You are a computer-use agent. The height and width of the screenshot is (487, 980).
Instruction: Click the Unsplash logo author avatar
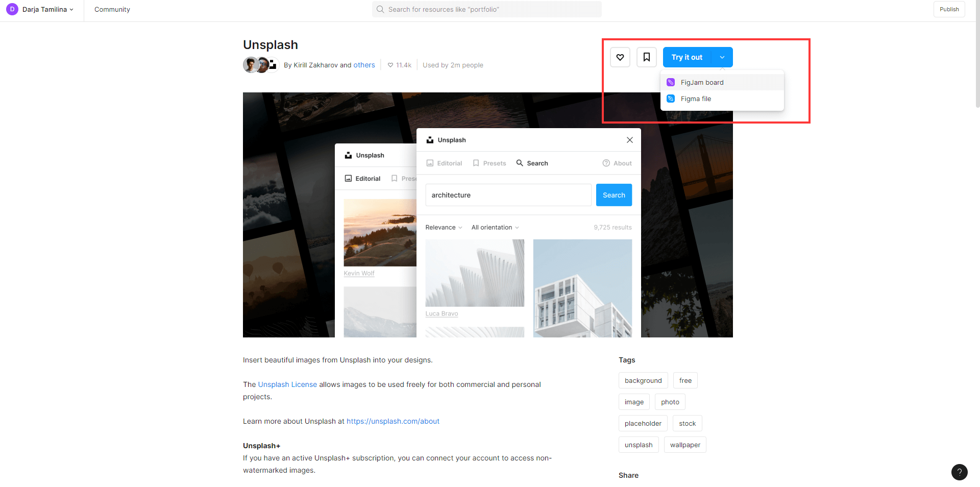(273, 65)
